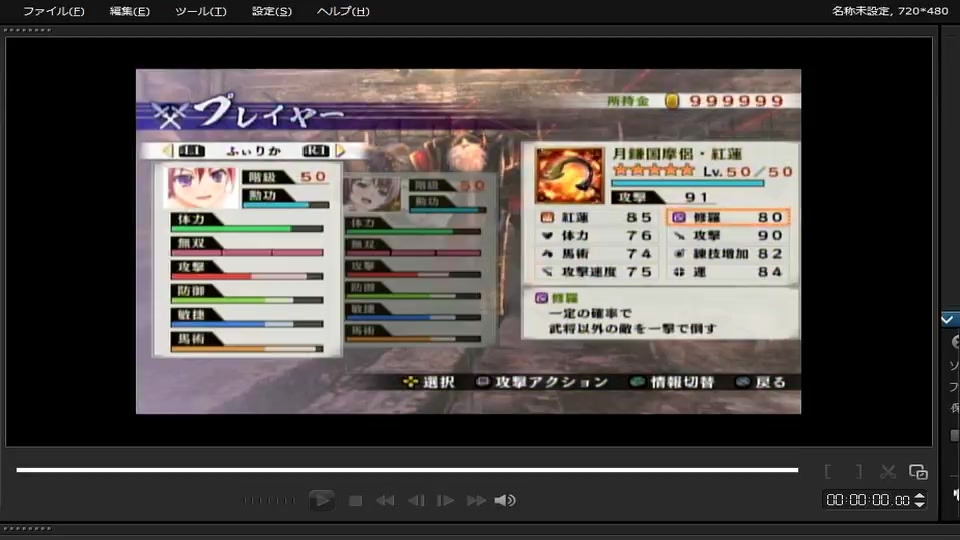Screen dimensions: 960x540
Task: Click the project label 名称未設定, 720*480
Action: (890, 11)
